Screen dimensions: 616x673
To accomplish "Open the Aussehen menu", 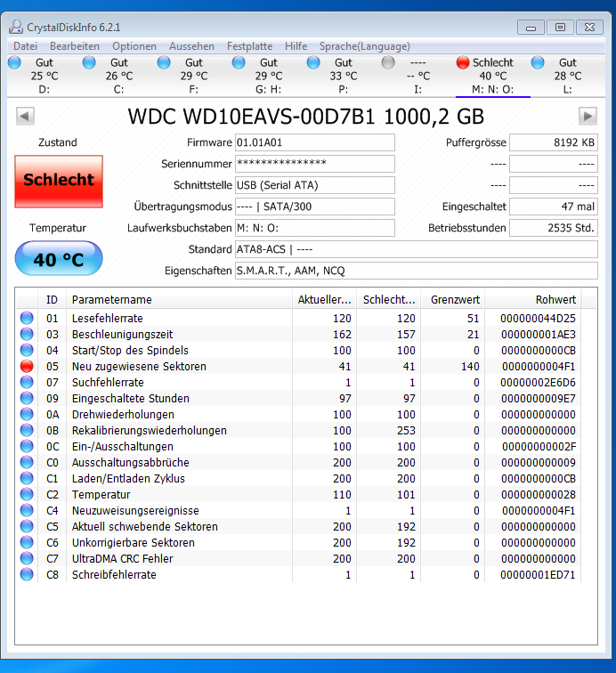I will pos(191,46).
